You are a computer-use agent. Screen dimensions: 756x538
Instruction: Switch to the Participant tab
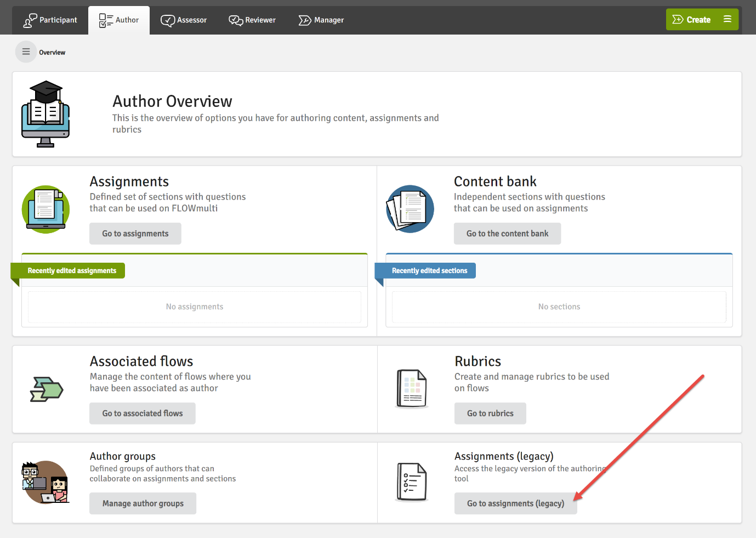50,20
